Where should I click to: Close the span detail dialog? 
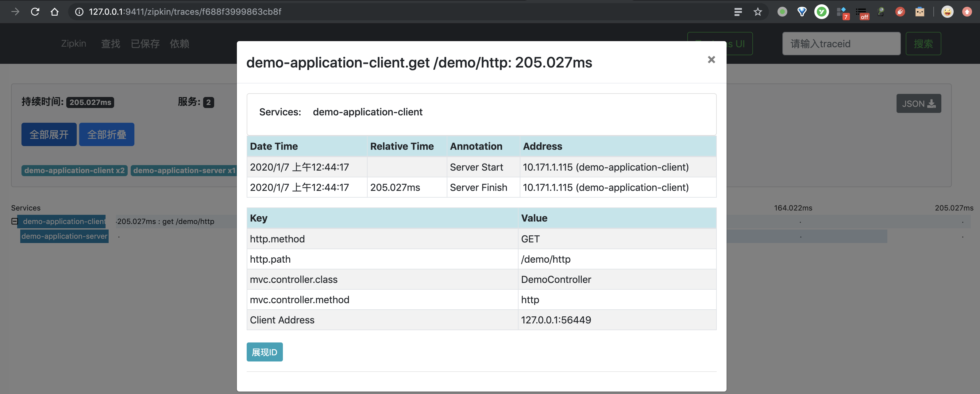(711, 60)
